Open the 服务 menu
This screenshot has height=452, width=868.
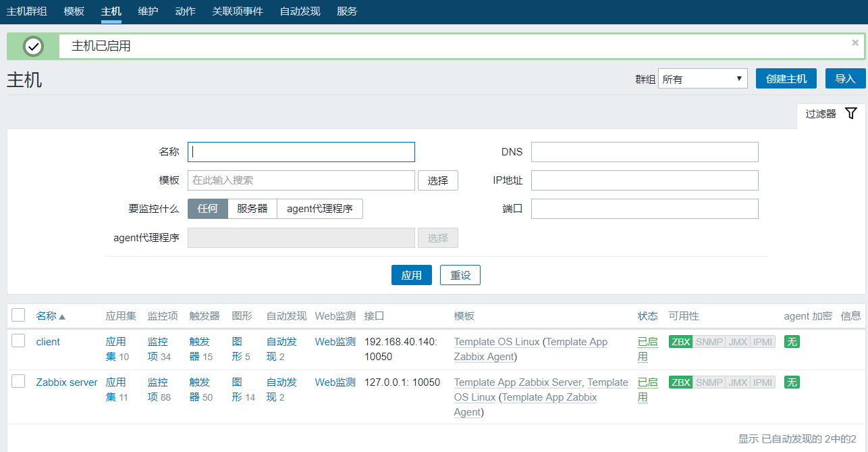(347, 11)
